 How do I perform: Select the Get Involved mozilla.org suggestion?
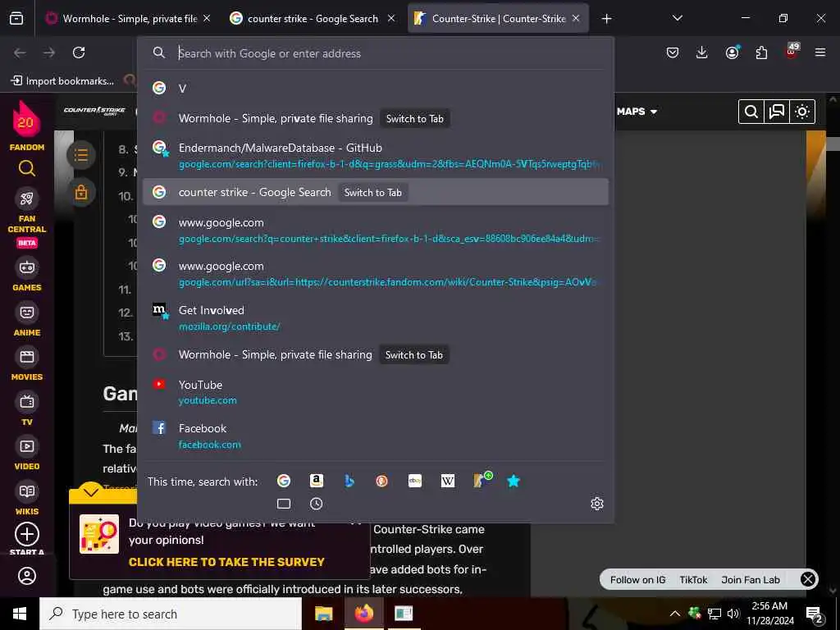(x=375, y=317)
